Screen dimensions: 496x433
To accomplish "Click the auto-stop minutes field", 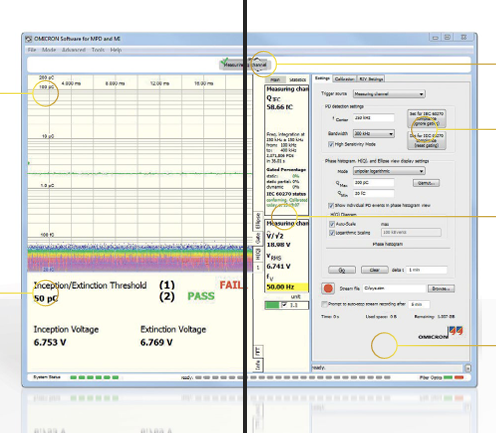I will click(419, 304).
